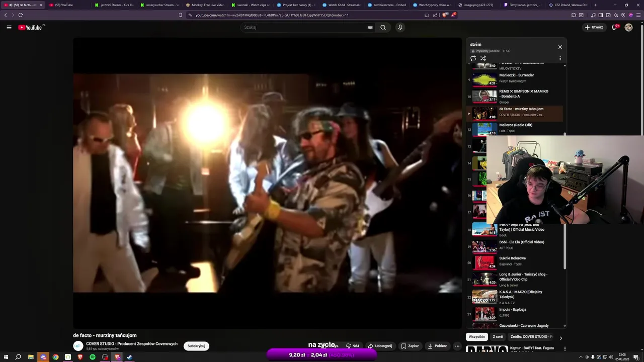Click the Udostępnij share button
Screen dimensions: 644x362
point(380,346)
